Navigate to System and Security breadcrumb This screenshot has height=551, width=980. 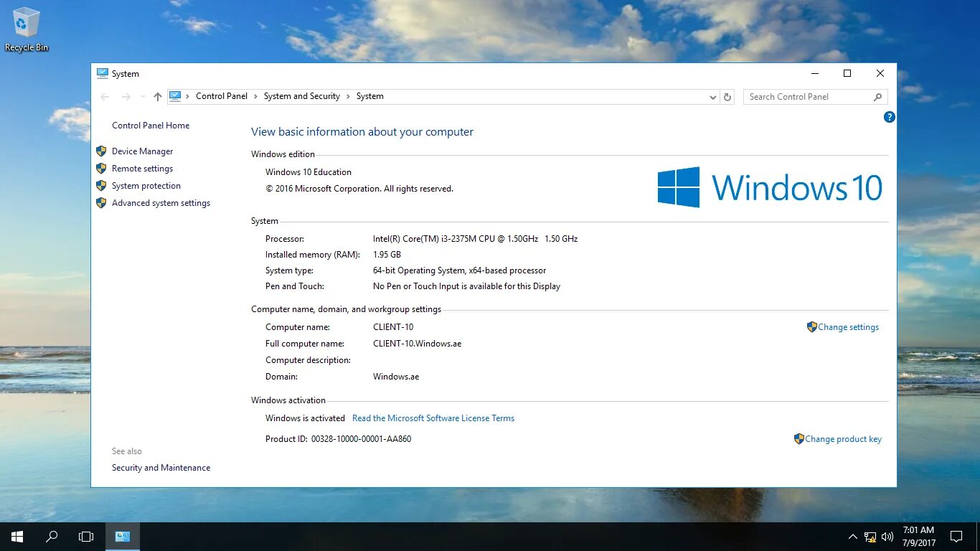(302, 96)
